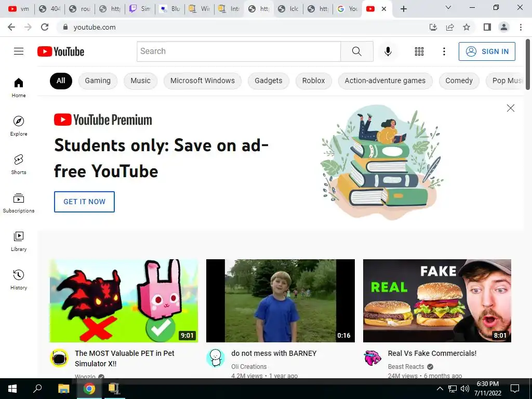Select the Gadgets filter chip
The width and height of the screenshot is (532, 399).
269,81
